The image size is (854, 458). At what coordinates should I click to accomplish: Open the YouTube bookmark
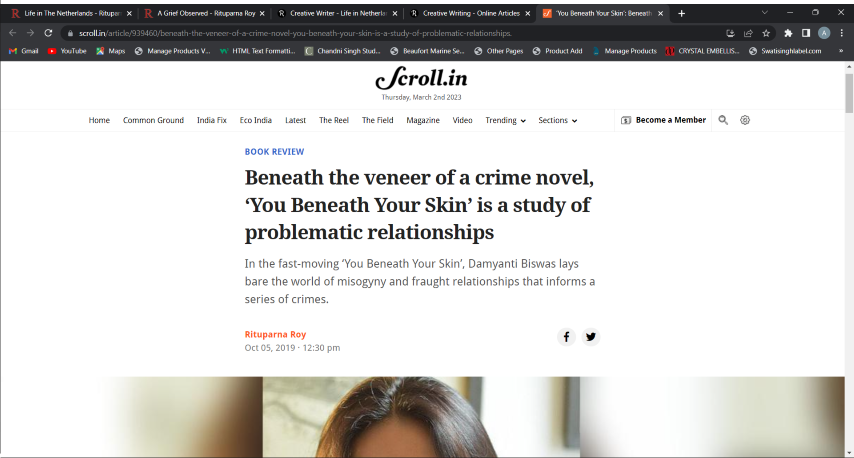67,51
